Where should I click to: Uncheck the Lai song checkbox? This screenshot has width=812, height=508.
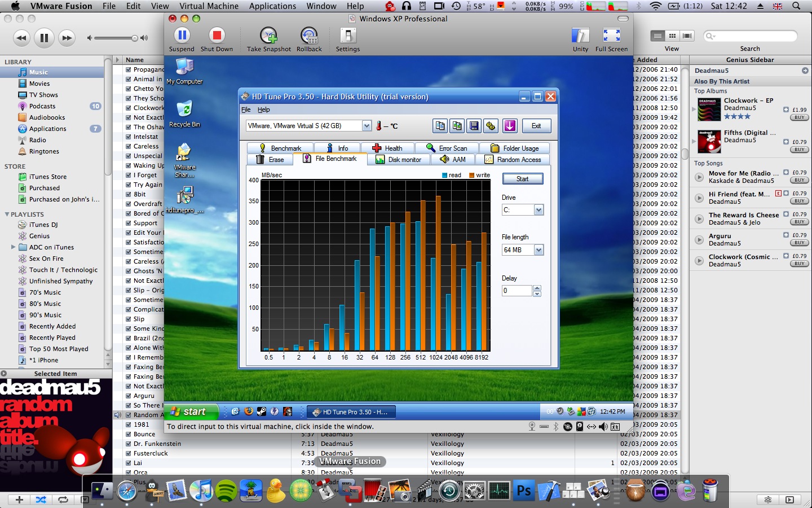pyautogui.click(x=129, y=463)
